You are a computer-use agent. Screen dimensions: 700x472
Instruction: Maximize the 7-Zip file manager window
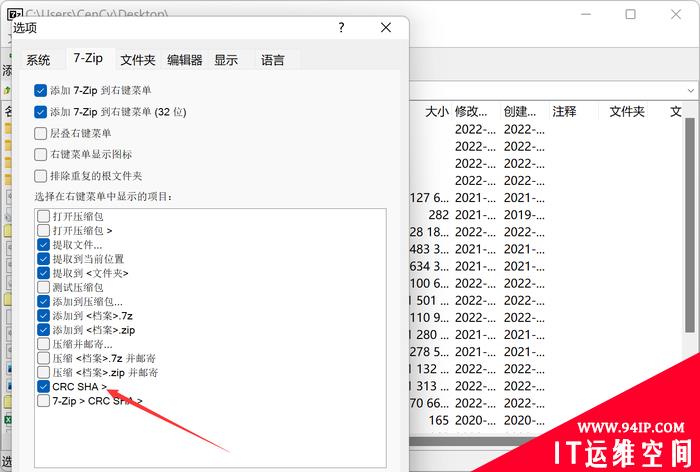tap(630, 14)
